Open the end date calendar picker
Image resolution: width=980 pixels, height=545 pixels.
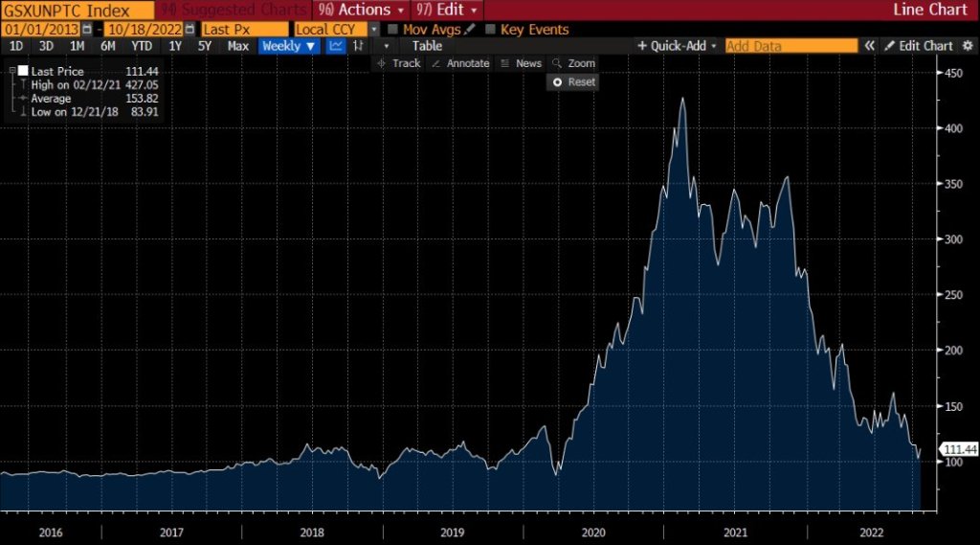[x=191, y=30]
